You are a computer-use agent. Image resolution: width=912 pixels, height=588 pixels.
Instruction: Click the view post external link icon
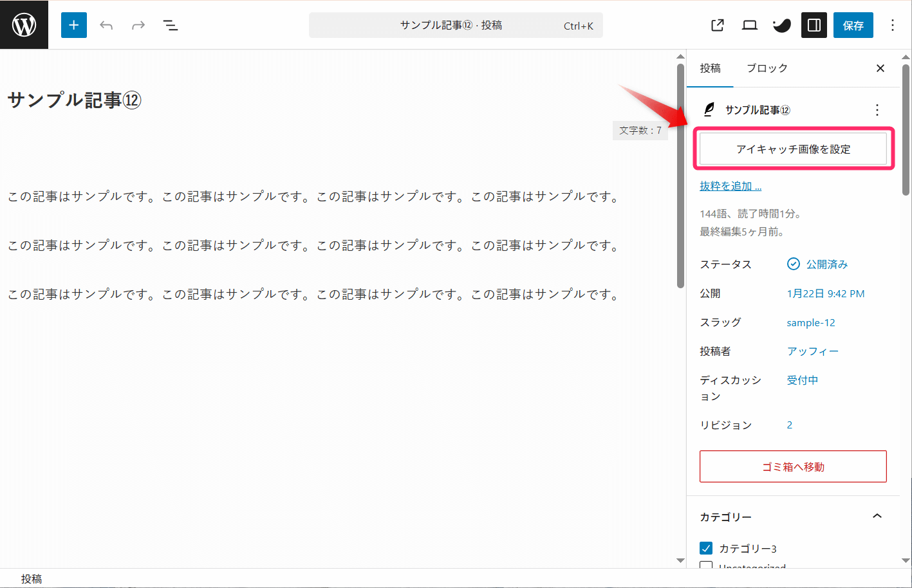click(x=718, y=25)
